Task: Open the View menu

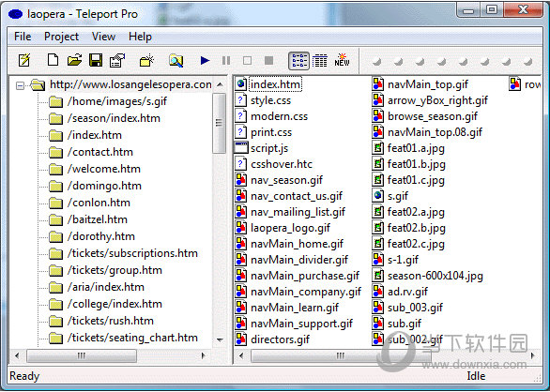Action: [103, 37]
